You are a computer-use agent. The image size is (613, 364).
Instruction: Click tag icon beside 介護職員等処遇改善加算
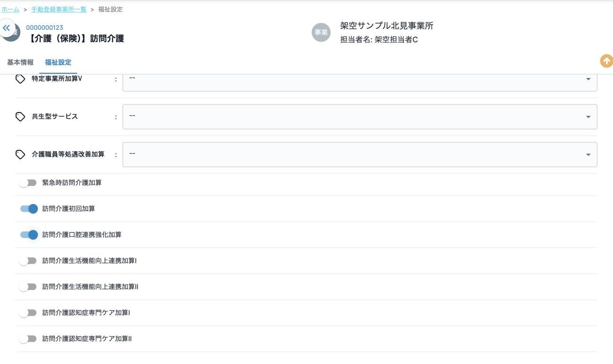click(20, 155)
